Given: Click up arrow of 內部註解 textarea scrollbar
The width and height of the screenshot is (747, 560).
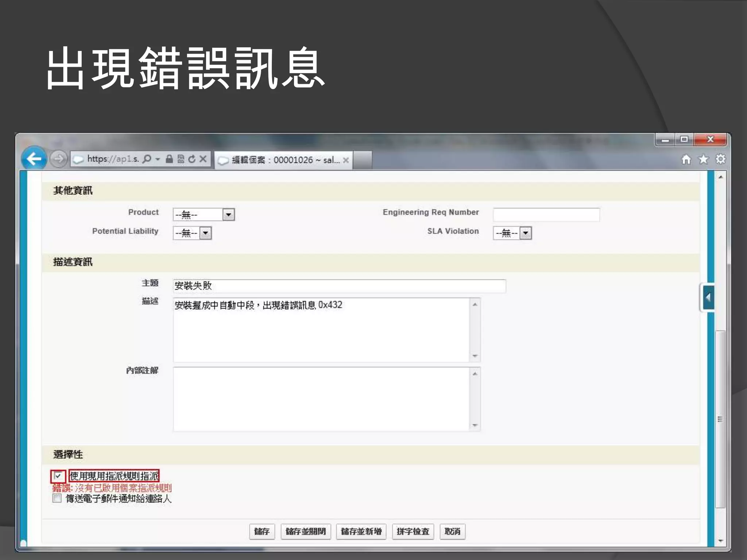Looking at the screenshot, I should tap(475, 374).
